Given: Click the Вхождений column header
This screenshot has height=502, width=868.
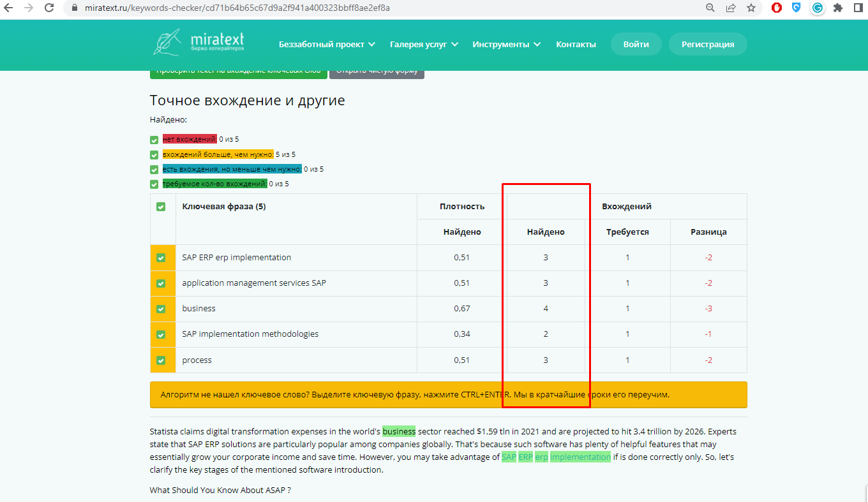Looking at the screenshot, I should click(627, 206).
